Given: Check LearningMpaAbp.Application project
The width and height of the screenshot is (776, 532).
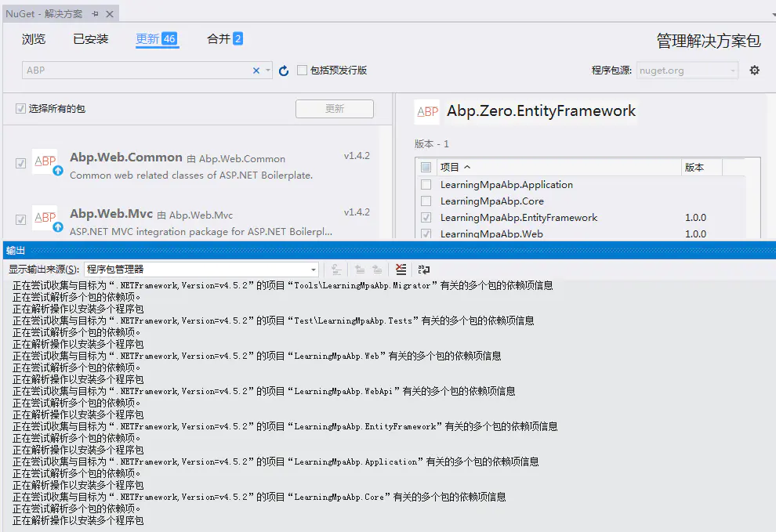Looking at the screenshot, I should (x=426, y=185).
